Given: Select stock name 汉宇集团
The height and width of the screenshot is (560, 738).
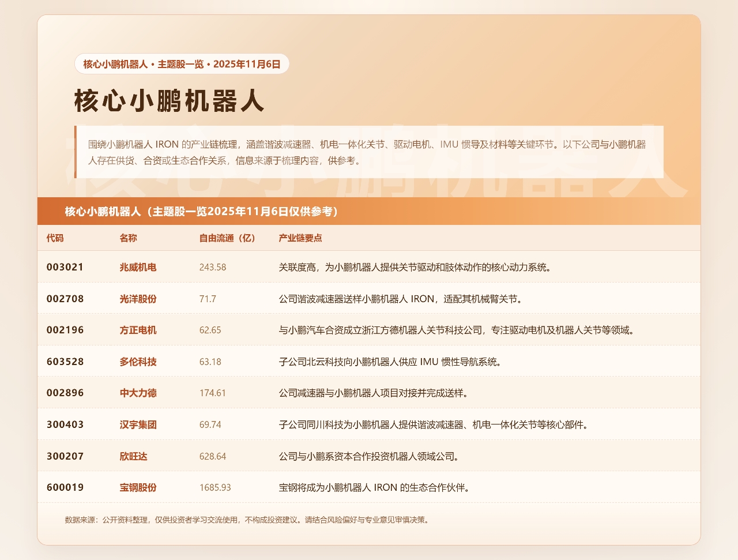Looking at the screenshot, I should click(x=138, y=424).
